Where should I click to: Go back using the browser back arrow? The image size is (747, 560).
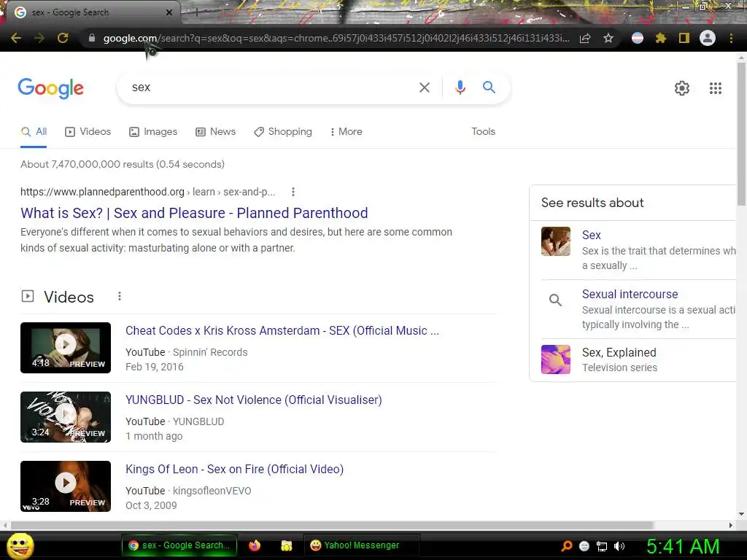point(16,38)
